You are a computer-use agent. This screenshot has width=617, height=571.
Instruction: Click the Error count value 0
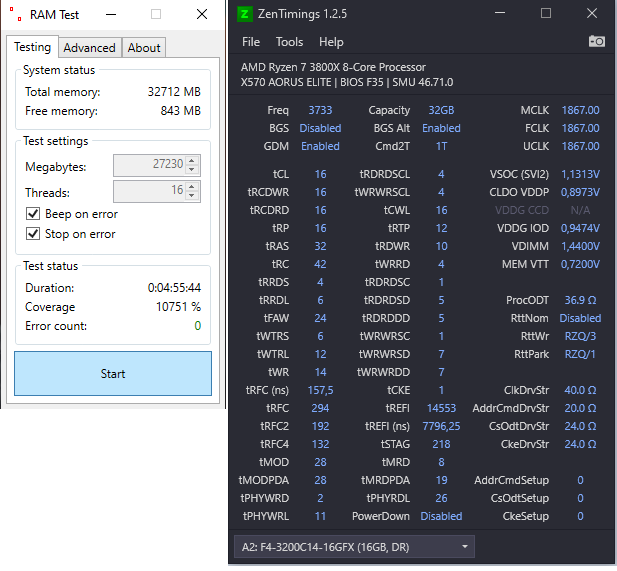[198, 326]
